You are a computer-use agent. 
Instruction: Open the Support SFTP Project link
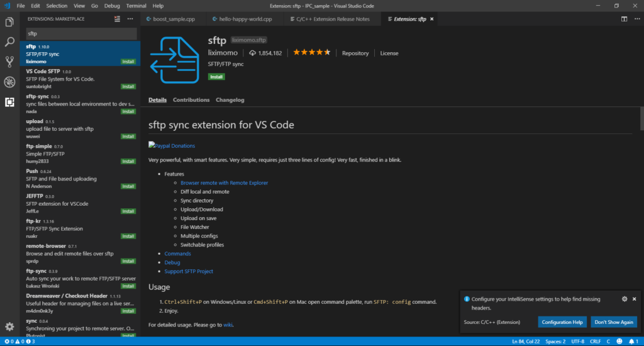(x=189, y=271)
